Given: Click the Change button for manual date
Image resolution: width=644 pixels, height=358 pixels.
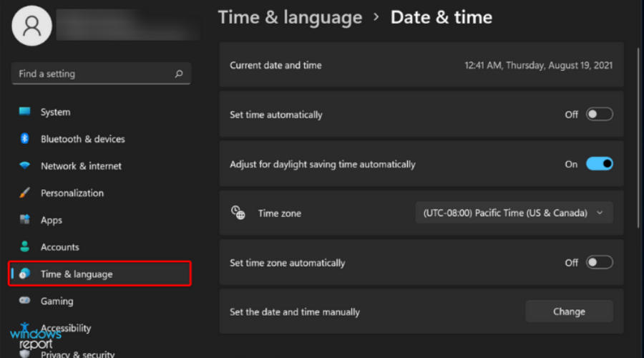Looking at the screenshot, I should coord(569,311).
